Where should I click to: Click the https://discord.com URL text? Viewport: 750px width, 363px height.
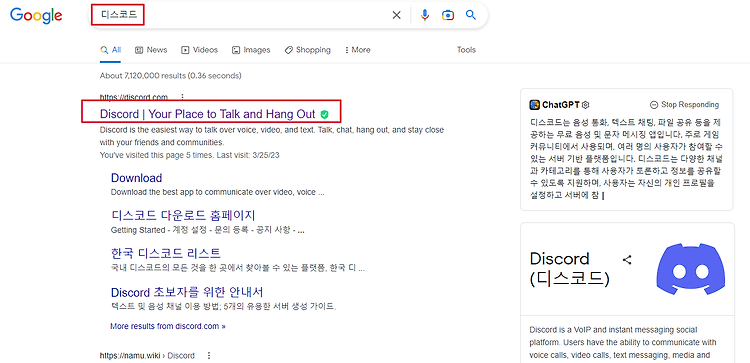134,97
